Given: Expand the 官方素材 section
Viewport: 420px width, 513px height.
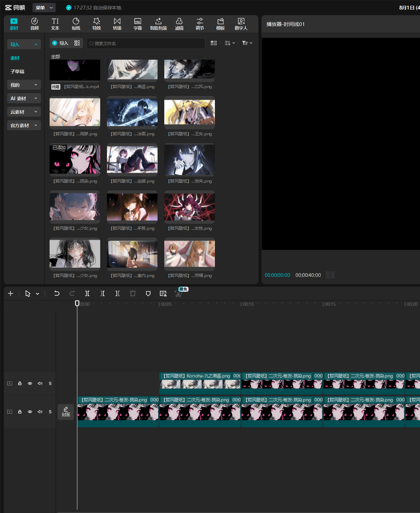Looking at the screenshot, I should [x=24, y=125].
